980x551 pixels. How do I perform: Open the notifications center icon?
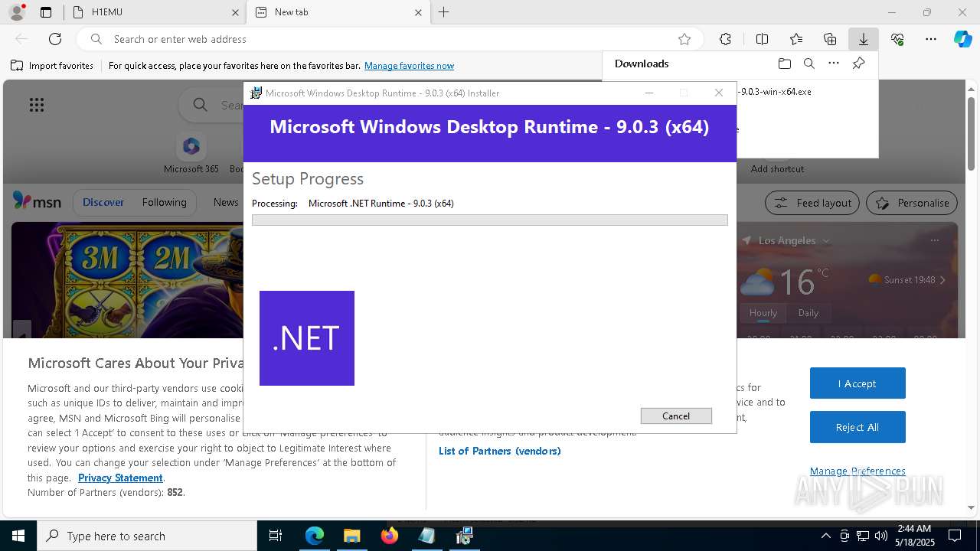click(955, 536)
